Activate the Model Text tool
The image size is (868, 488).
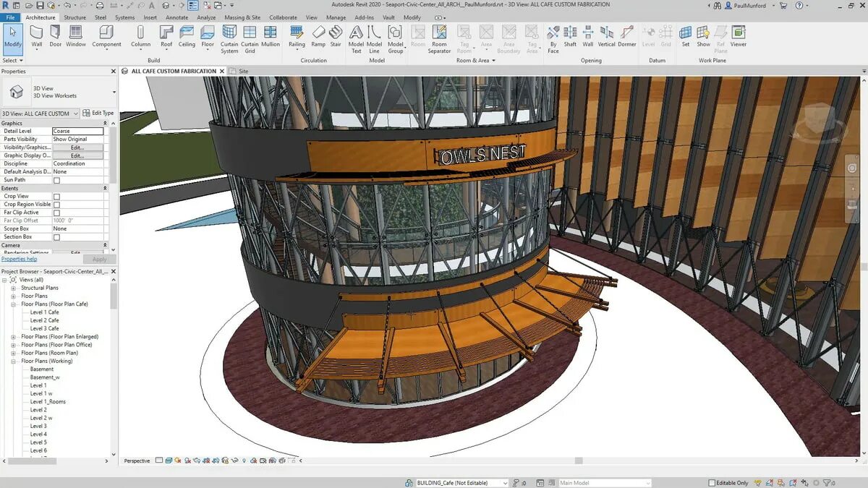[x=356, y=40]
